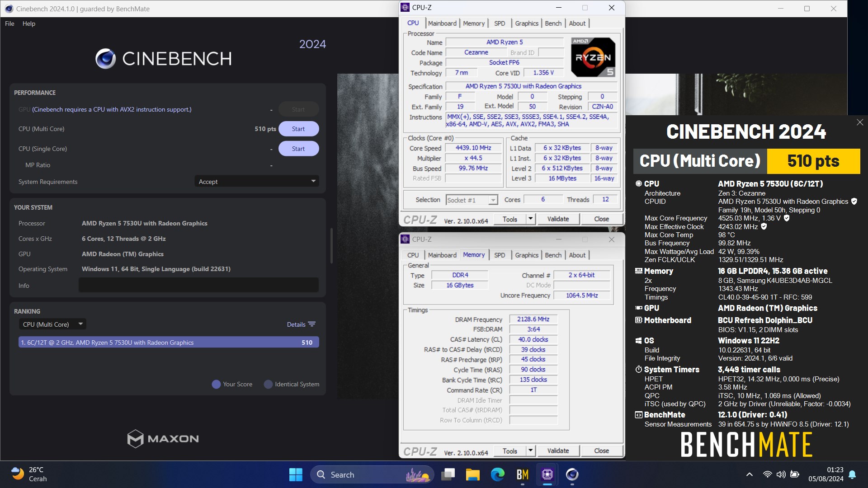Switch to Memory tab in upper CPU-Z
The image size is (868, 488).
[x=474, y=23]
